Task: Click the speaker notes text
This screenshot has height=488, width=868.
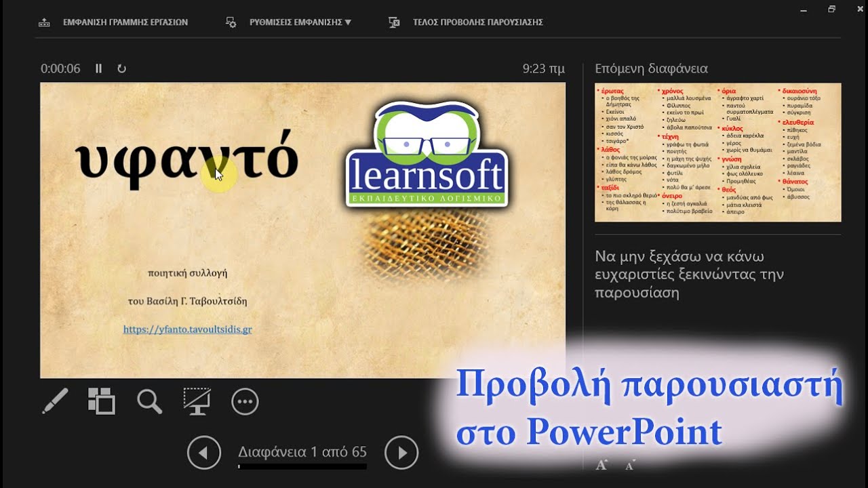Action: coord(689,274)
